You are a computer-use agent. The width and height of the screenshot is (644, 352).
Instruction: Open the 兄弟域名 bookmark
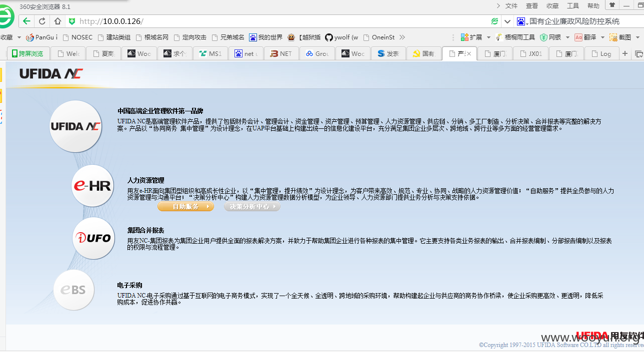pyautogui.click(x=228, y=37)
